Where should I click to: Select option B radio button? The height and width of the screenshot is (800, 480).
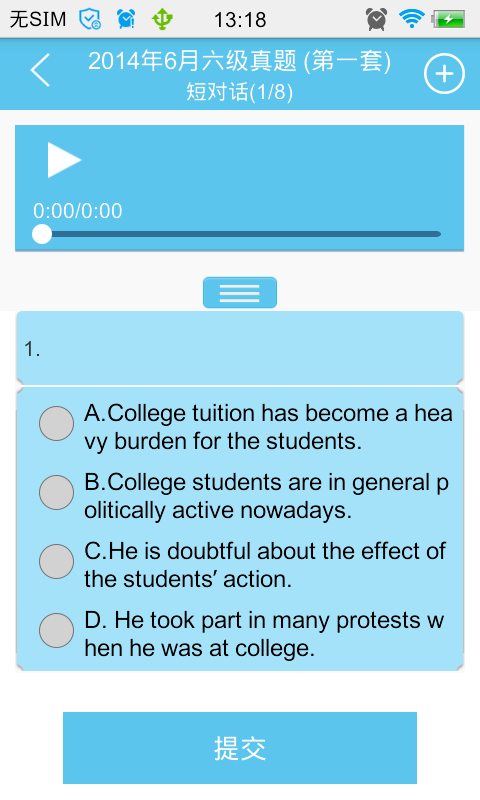click(57, 492)
